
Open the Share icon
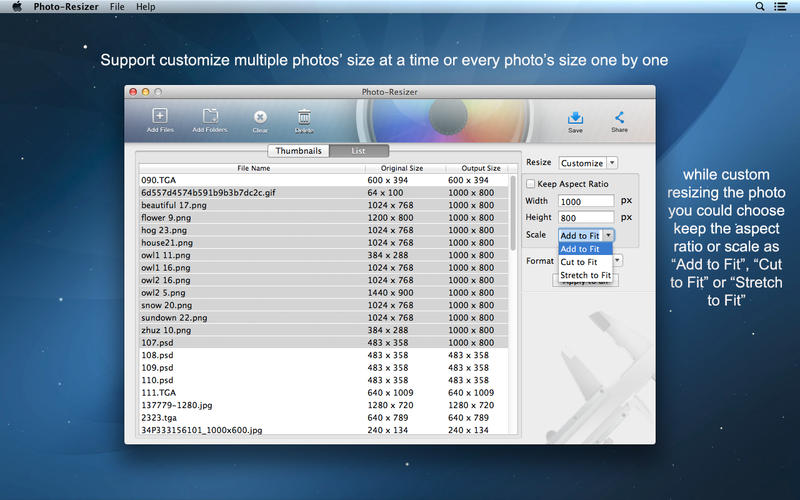619,117
